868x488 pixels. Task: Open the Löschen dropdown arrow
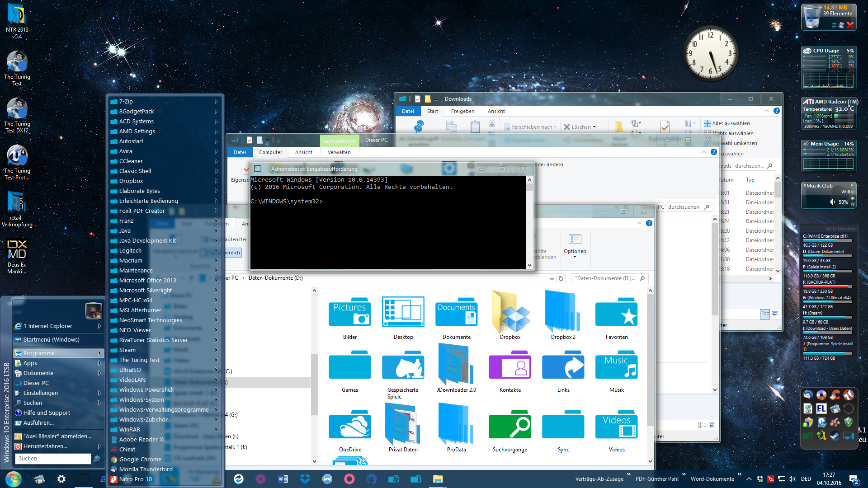tap(594, 127)
